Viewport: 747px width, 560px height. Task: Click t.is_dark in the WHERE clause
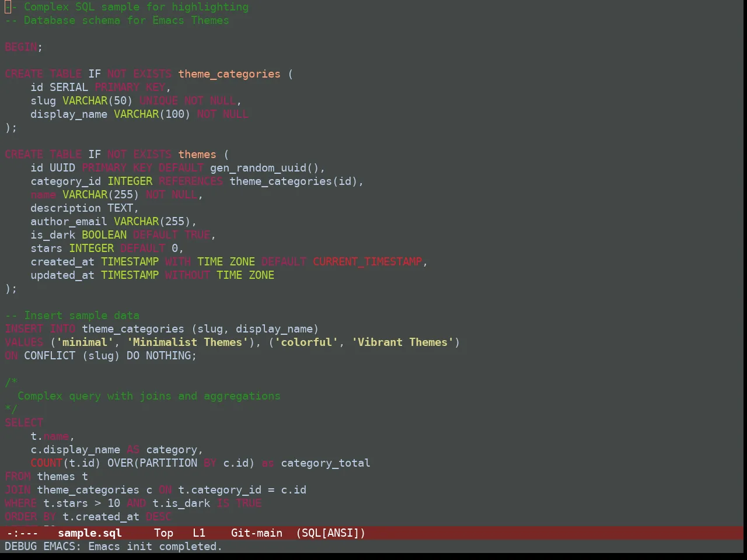pos(181,503)
